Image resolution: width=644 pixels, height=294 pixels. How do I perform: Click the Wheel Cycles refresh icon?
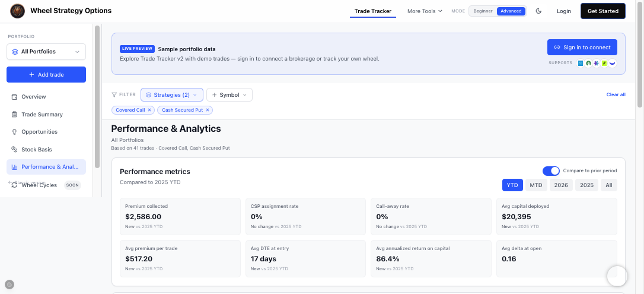[x=14, y=185]
